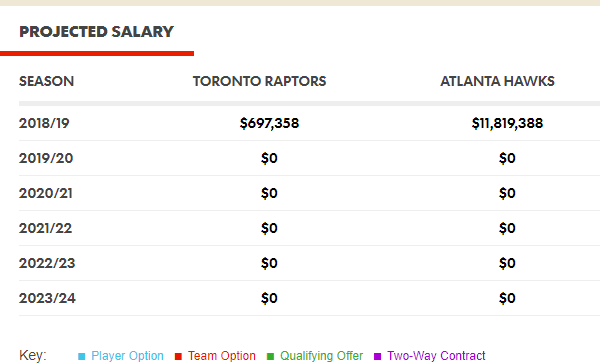Select the 2019/20 season row label
The height and width of the screenshot is (363, 600).
tap(46, 158)
